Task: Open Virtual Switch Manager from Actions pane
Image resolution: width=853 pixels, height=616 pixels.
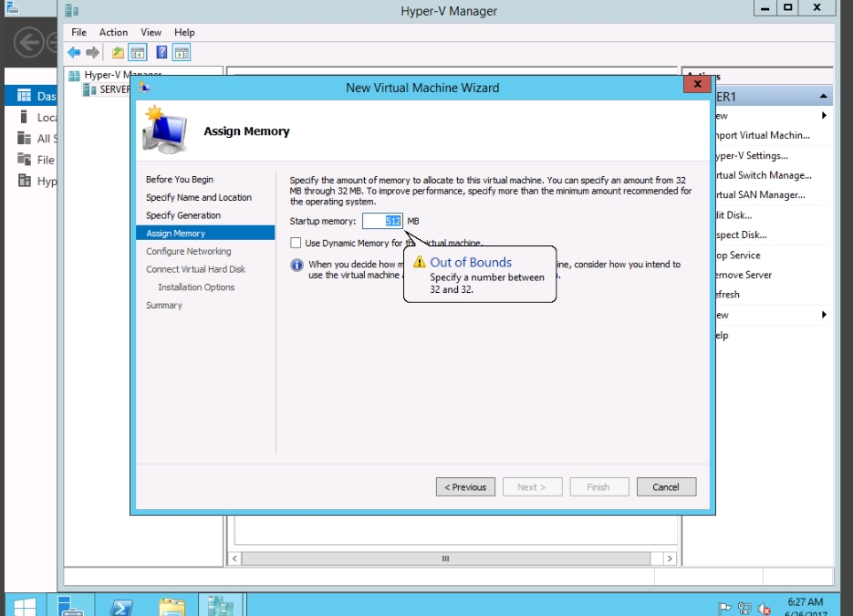Action: click(x=764, y=175)
